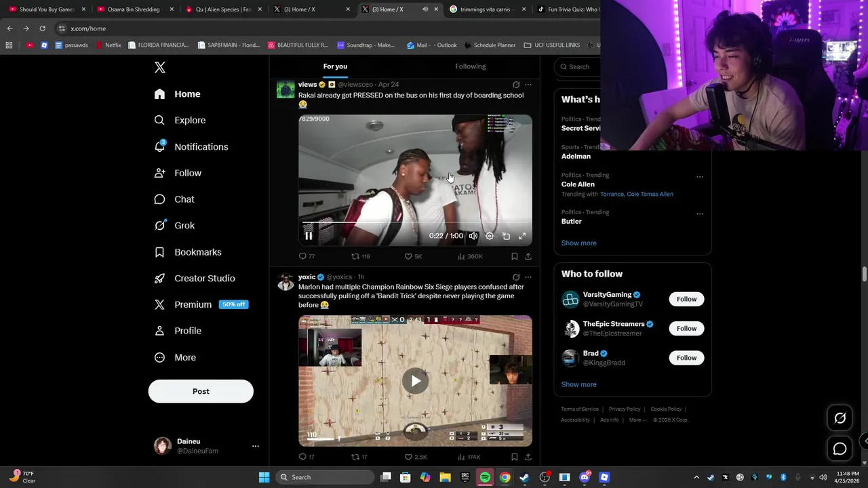Click the Post button
Image resolution: width=868 pixels, height=488 pixels.
point(201,391)
